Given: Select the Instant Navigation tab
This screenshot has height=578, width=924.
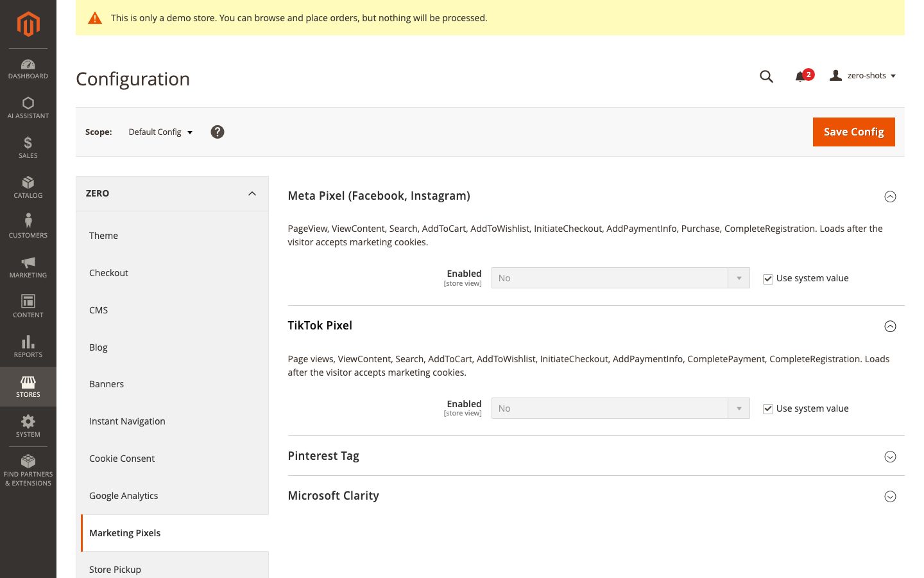Looking at the screenshot, I should click(x=172, y=421).
